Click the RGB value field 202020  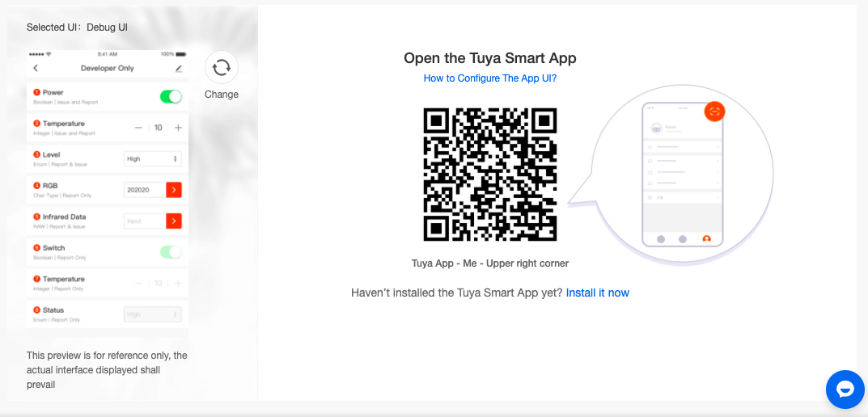(145, 190)
